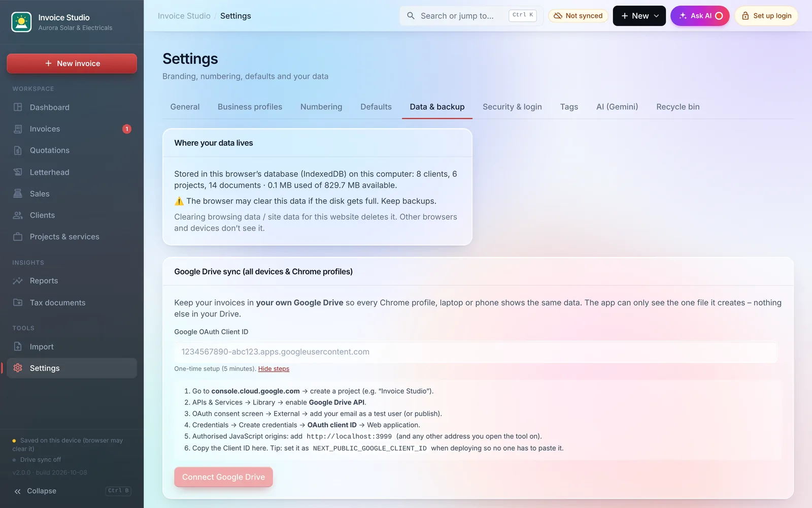Go to Quotations
Viewport: 812px width, 508px height.
click(x=72, y=150)
